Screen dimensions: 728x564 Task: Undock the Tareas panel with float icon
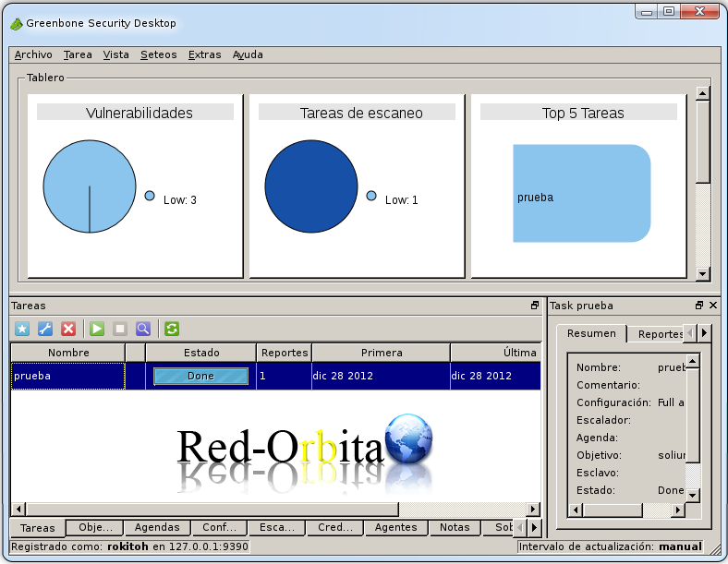click(x=535, y=306)
